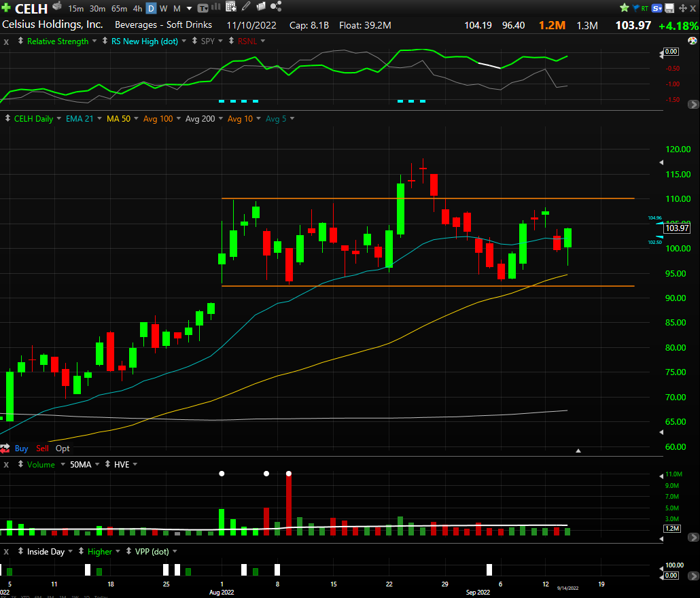Toggle the RT real-time indicator

[x=645, y=8]
